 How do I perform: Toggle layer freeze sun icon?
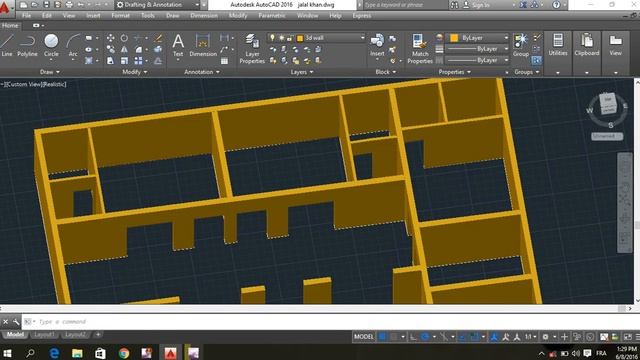click(281, 38)
